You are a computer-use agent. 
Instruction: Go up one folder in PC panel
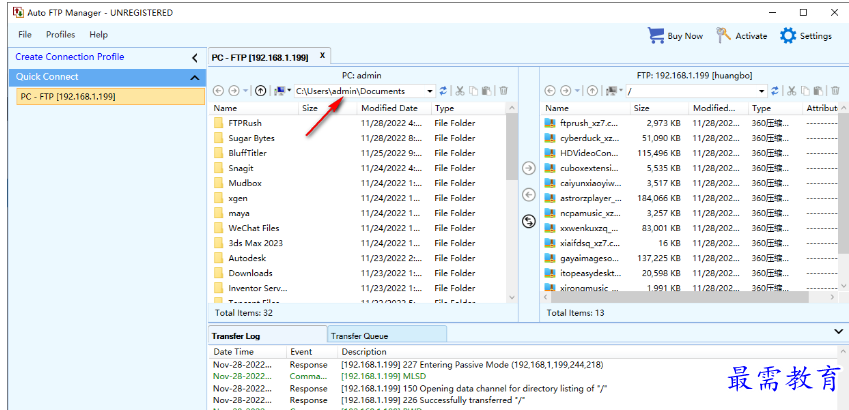(260, 91)
